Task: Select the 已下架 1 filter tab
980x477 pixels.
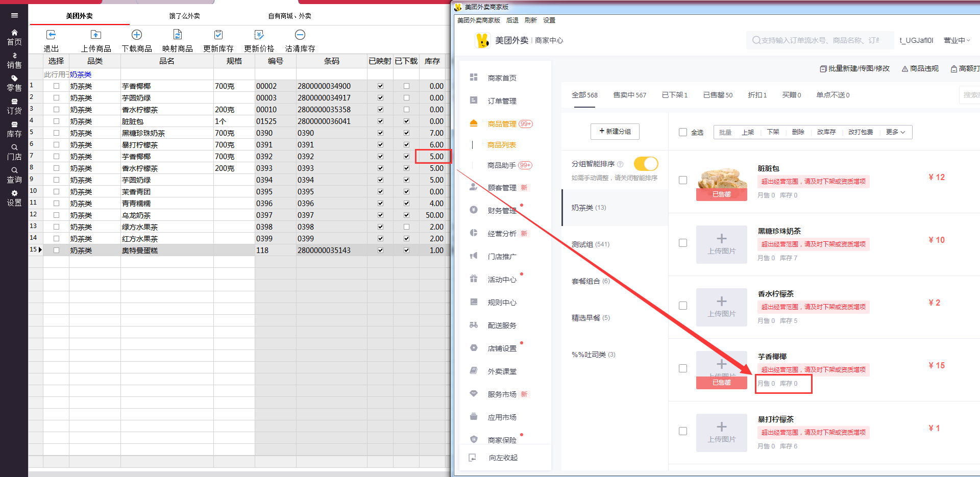Action: [675, 95]
